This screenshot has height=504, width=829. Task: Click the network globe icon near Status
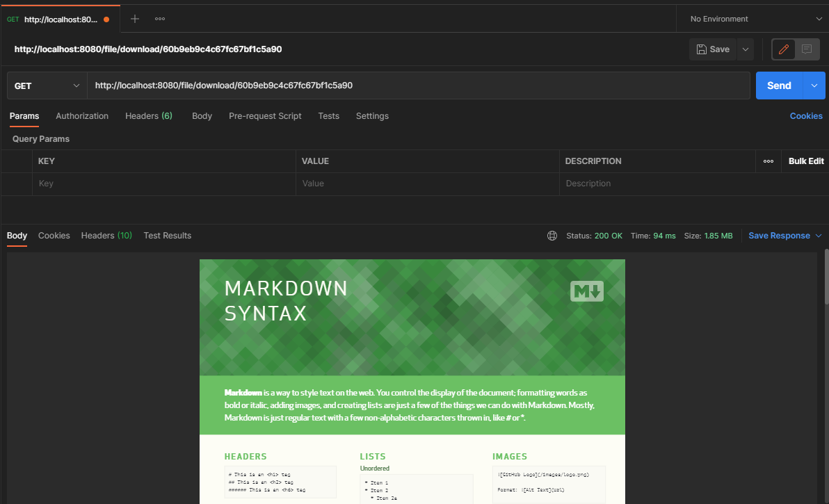pos(552,236)
